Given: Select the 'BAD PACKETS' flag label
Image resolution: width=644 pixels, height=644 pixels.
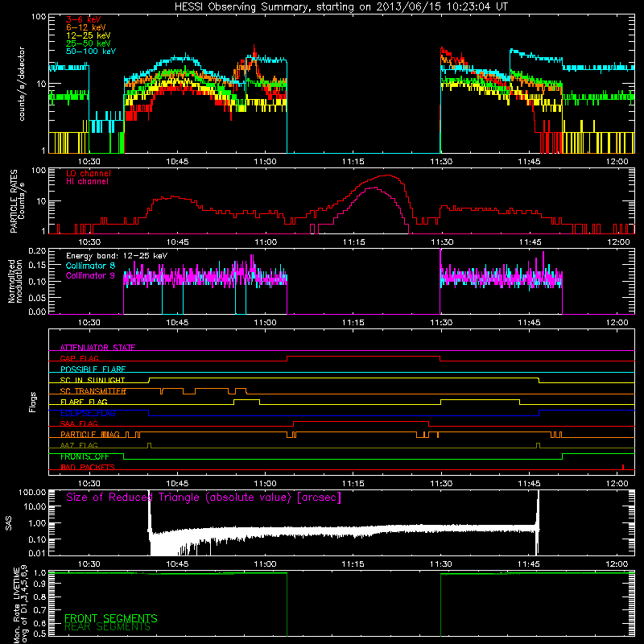Looking at the screenshot, I should 88,467.
